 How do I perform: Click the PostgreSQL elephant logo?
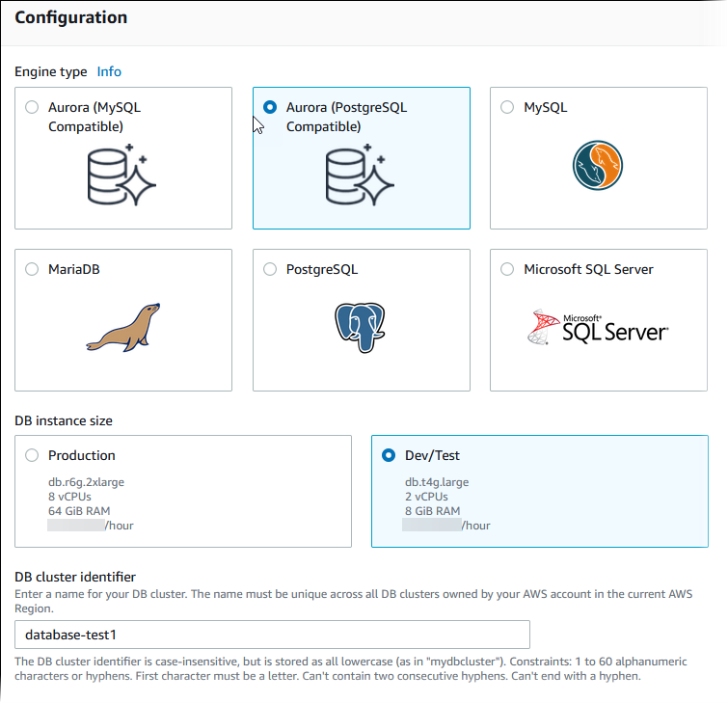[360, 326]
